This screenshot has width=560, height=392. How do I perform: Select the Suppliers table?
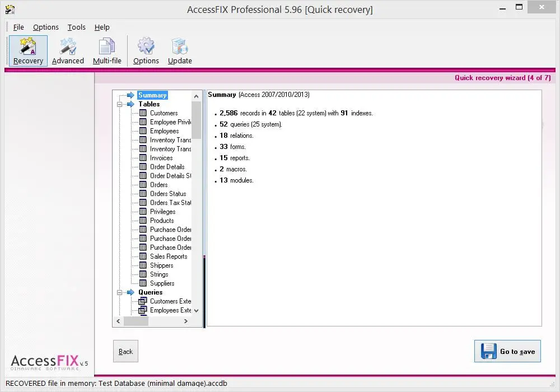tap(162, 283)
